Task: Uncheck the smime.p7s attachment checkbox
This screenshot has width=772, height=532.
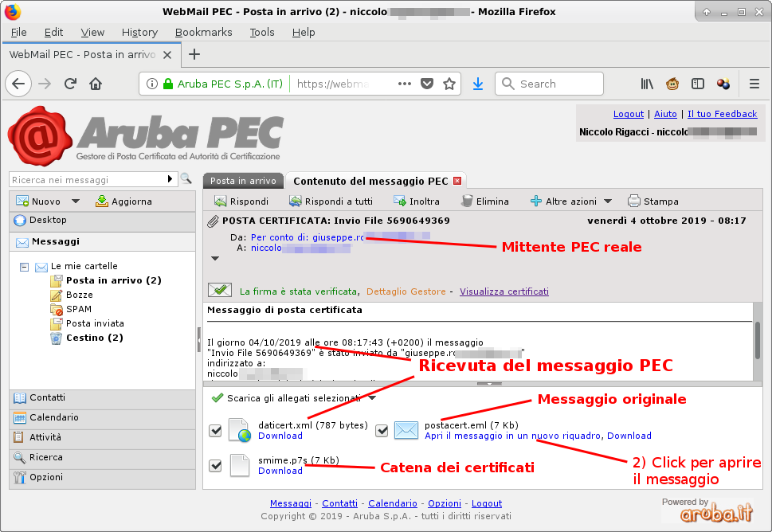Action: pos(215,466)
